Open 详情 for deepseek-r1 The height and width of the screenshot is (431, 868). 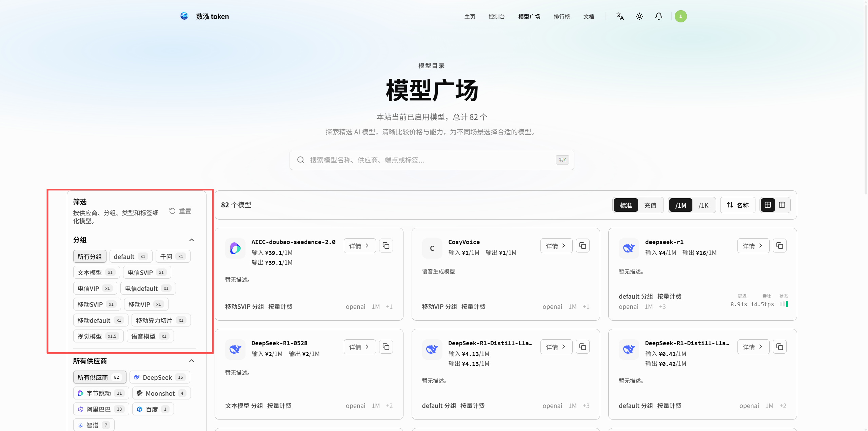(x=753, y=246)
